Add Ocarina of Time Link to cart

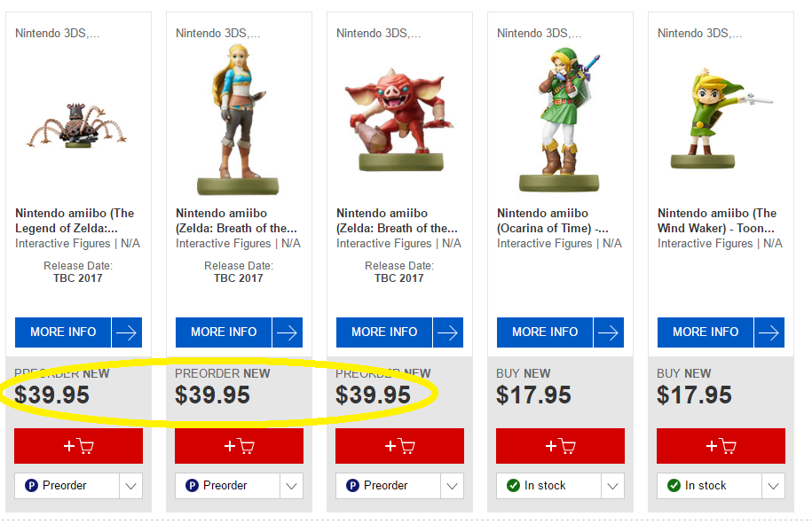click(x=560, y=446)
